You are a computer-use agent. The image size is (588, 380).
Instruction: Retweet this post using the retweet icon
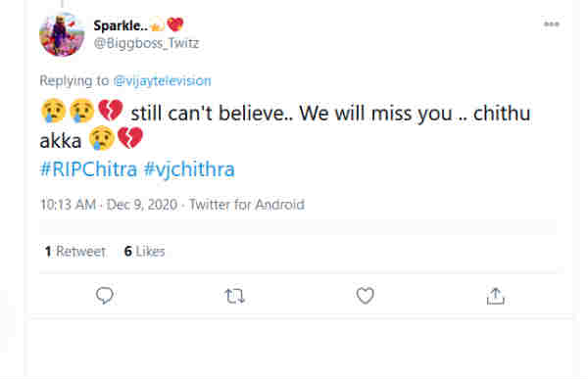pyautogui.click(x=235, y=296)
